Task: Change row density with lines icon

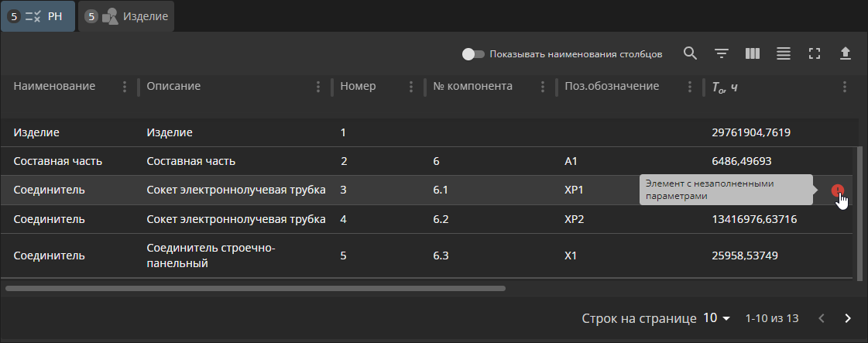Action: pyautogui.click(x=784, y=53)
